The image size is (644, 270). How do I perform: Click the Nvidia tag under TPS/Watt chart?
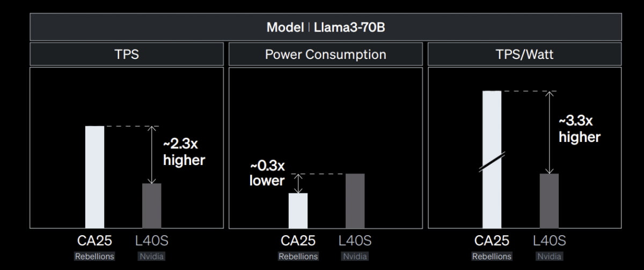(549, 256)
